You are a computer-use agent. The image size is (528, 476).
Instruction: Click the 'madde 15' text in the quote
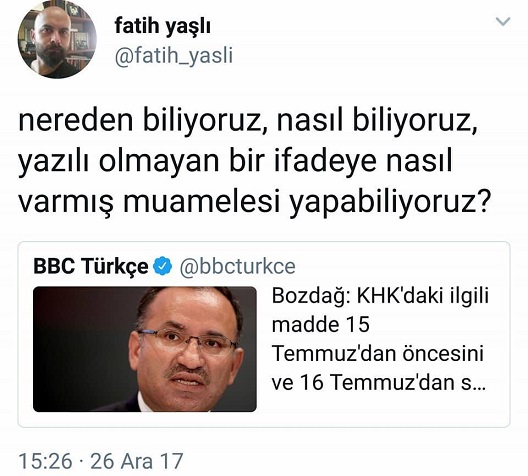coord(321,325)
